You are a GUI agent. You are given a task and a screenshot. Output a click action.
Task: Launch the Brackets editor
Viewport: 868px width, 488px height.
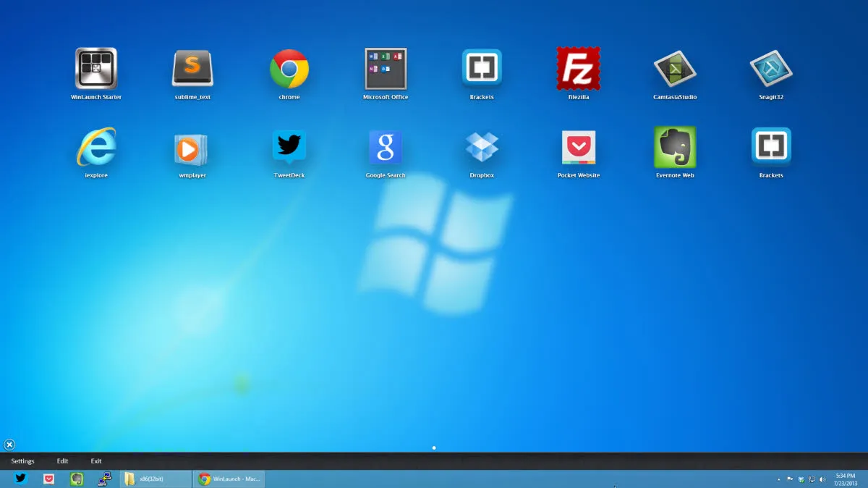tap(482, 69)
